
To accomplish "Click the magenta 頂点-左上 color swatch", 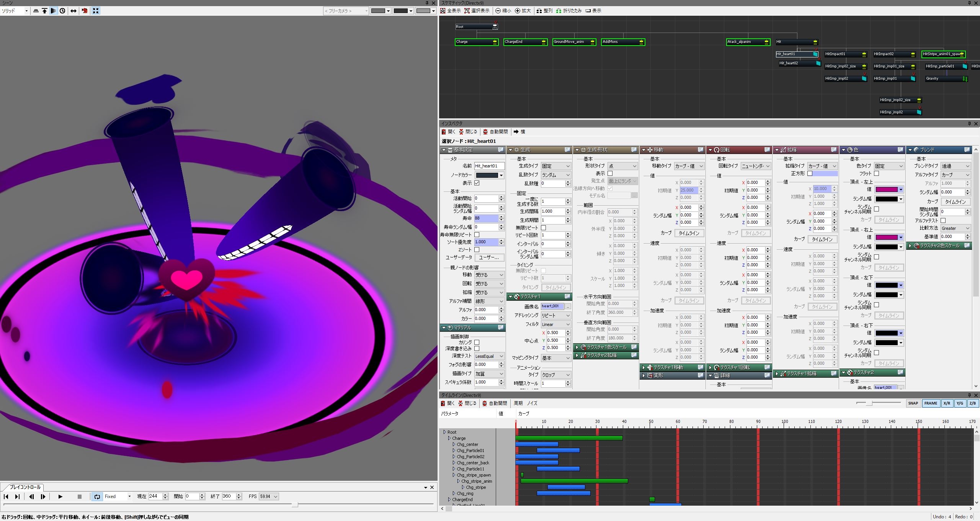I will pyautogui.click(x=886, y=190).
